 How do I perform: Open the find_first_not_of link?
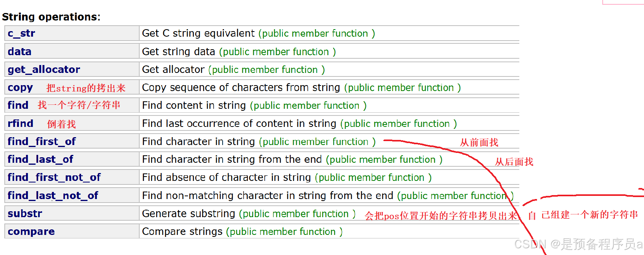(x=54, y=177)
